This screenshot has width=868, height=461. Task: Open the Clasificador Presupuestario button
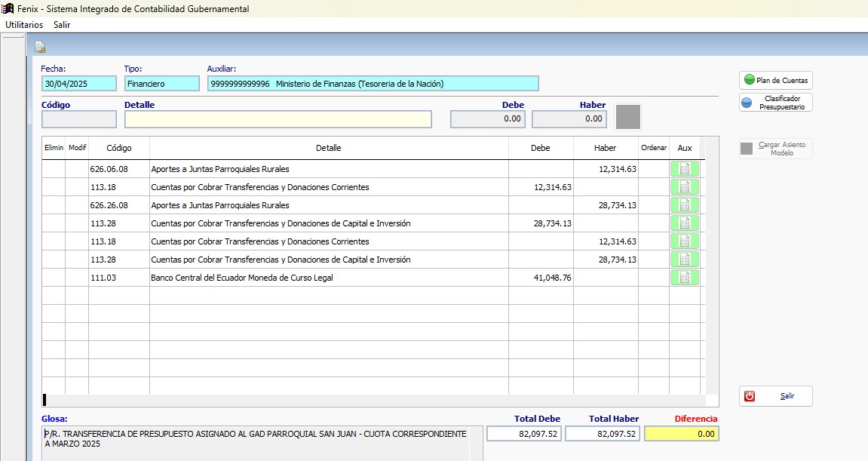pos(775,103)
